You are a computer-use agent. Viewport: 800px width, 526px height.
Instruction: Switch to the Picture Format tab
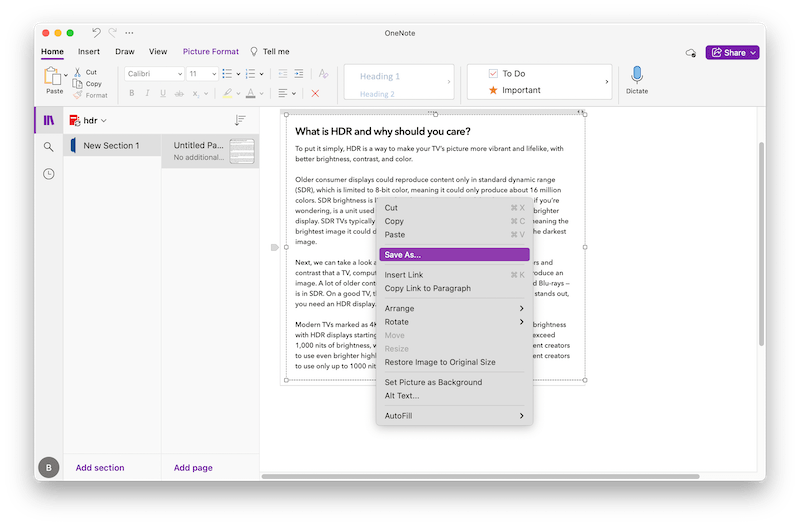point(210,51)
